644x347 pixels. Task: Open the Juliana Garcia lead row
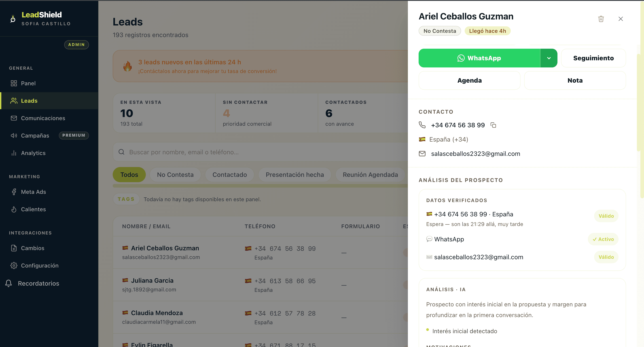point(260,285)
